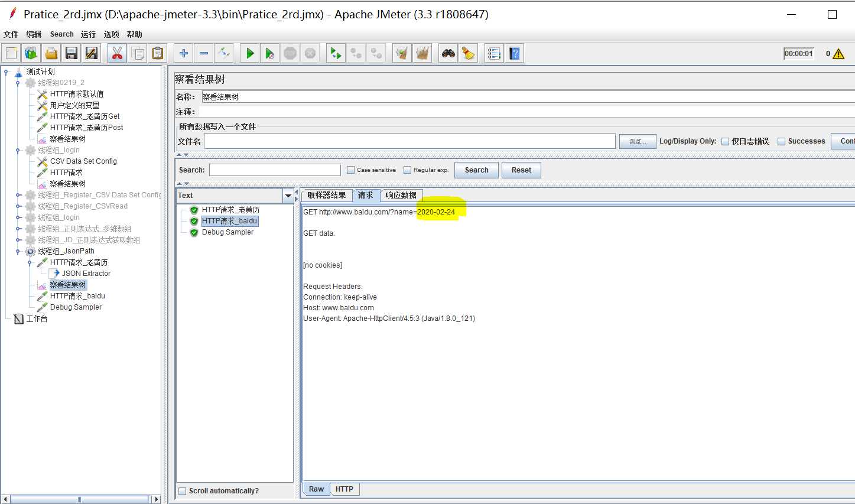Viewport: 855px width, 504px height.
Task: Click the Cut scissors icon
Action: coord(117,53)
